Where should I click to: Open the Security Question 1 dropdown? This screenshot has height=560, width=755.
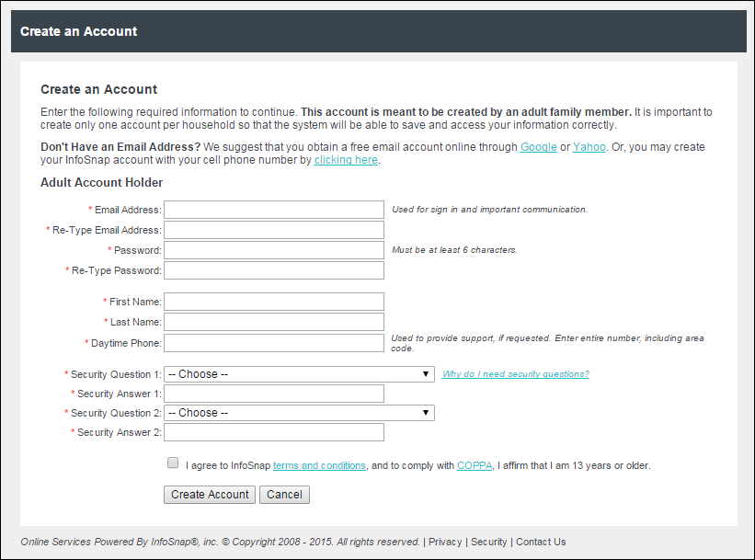(x=299, y=374)
